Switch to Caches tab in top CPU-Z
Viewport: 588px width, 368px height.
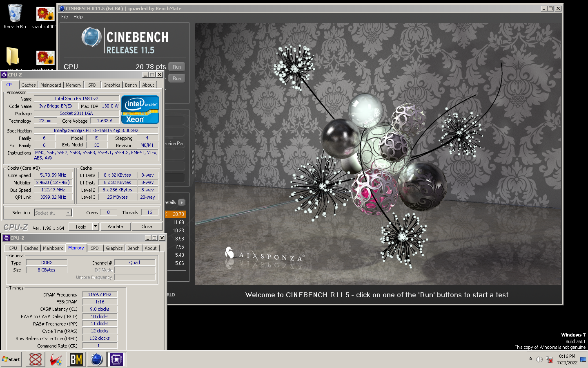tap(29, 85)
